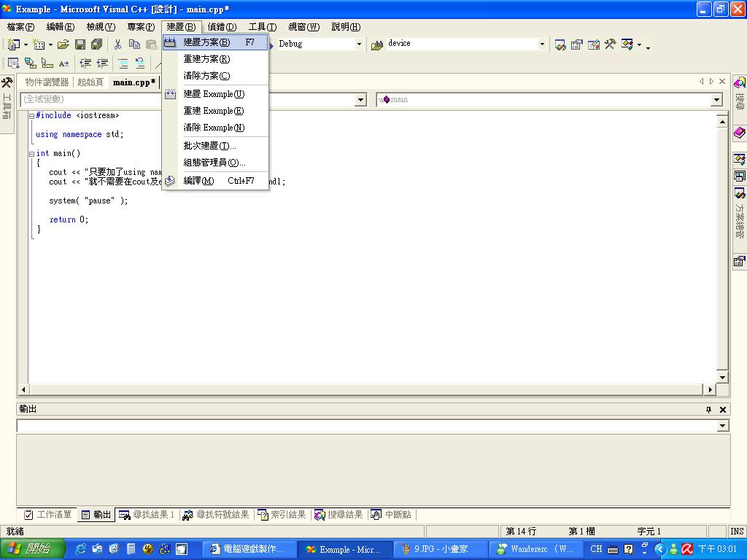Open the Properties Window toolbar icon

click(x=576, y=44)
